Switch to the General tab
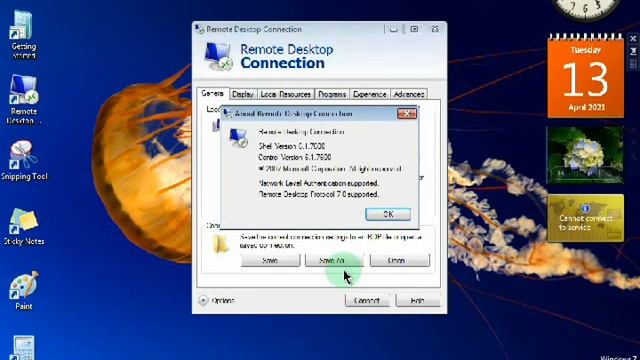640x360 pixels. pos(213,93)
